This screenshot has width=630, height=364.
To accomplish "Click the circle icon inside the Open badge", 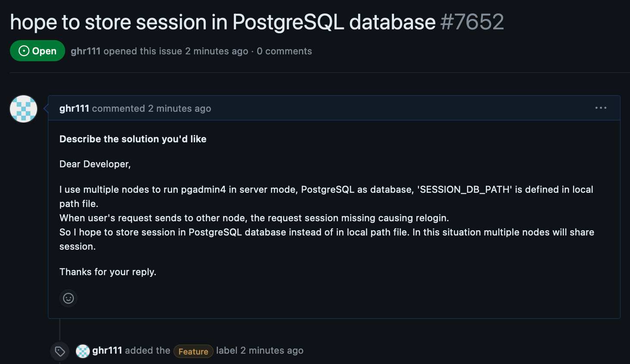I will (24, 51).
